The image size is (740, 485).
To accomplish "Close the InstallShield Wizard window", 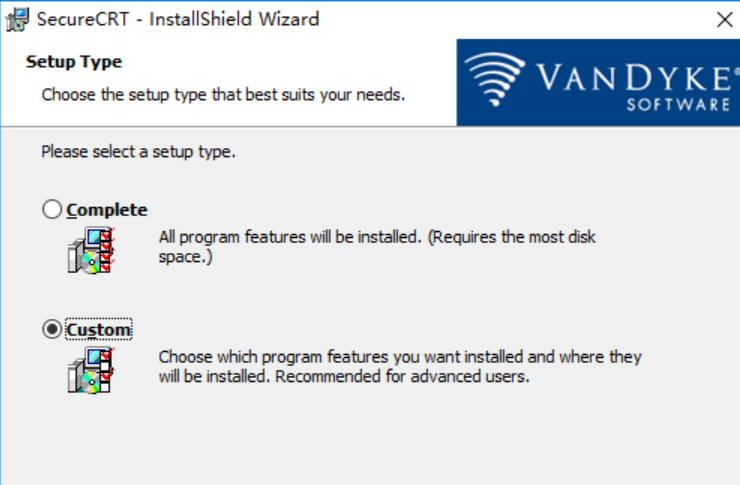I will click(724, 20).
